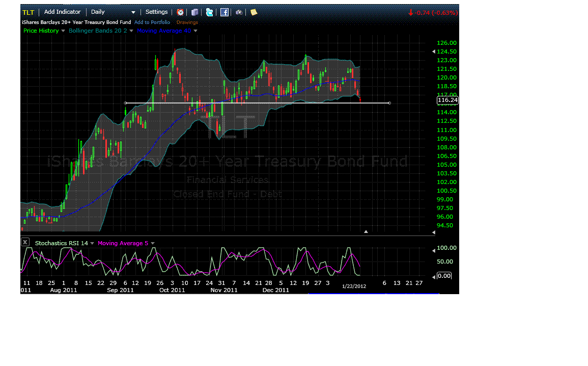The image size is (588, 366).
Task: Click the 116.24 current price label
Action: [448, 100]
